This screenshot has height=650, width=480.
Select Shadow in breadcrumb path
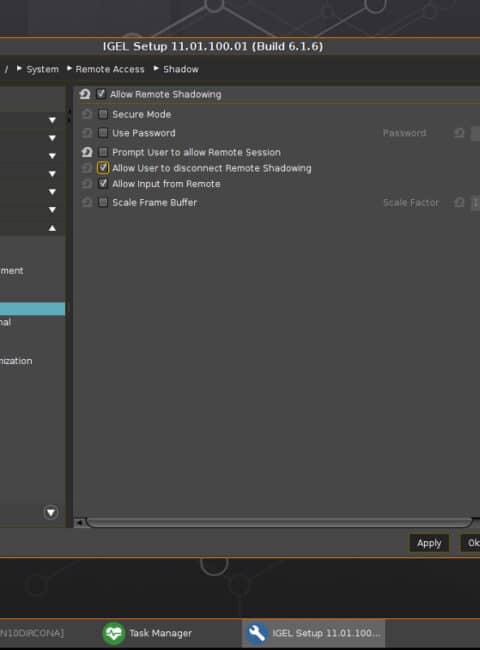click(x=181, y=69)
